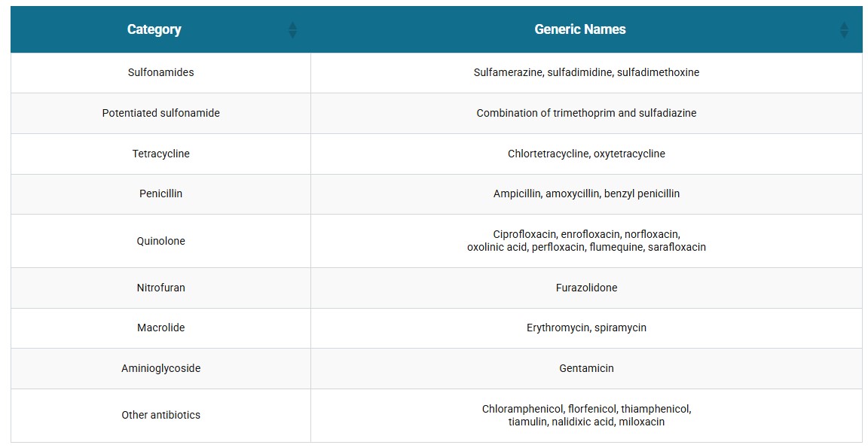Click the Quinolone category cell
The image size is (868, 448).
coord(160,241)
